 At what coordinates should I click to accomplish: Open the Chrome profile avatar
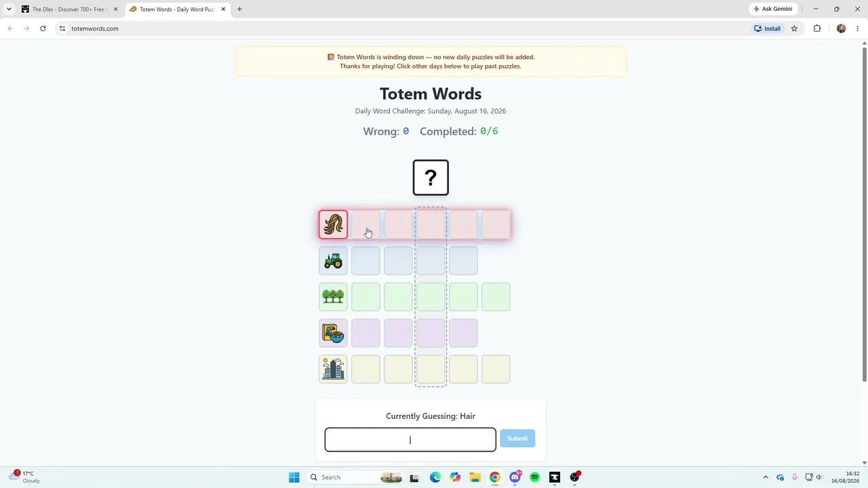(x=841, y=28)
